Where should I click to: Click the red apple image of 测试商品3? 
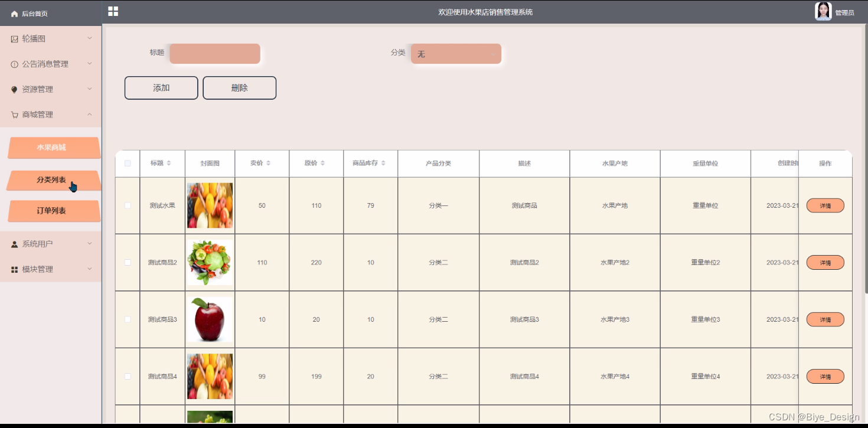[x=210, y=319]
